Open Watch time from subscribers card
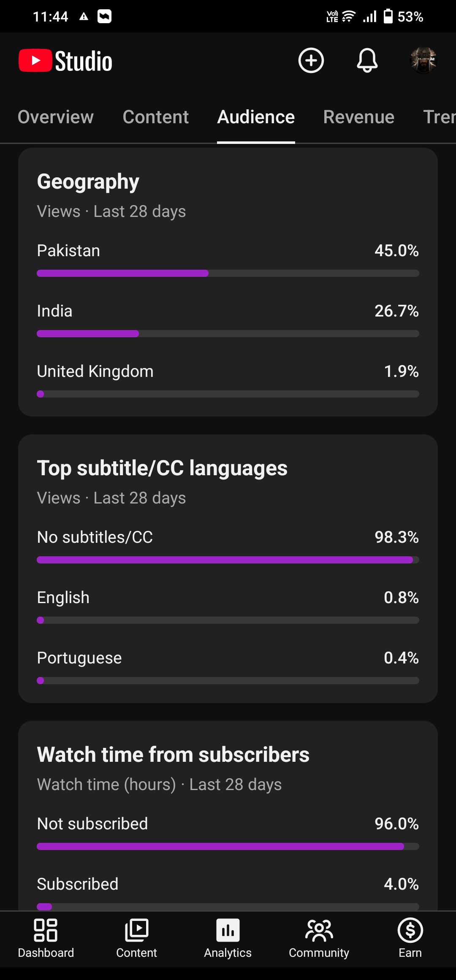 point(173,755)
